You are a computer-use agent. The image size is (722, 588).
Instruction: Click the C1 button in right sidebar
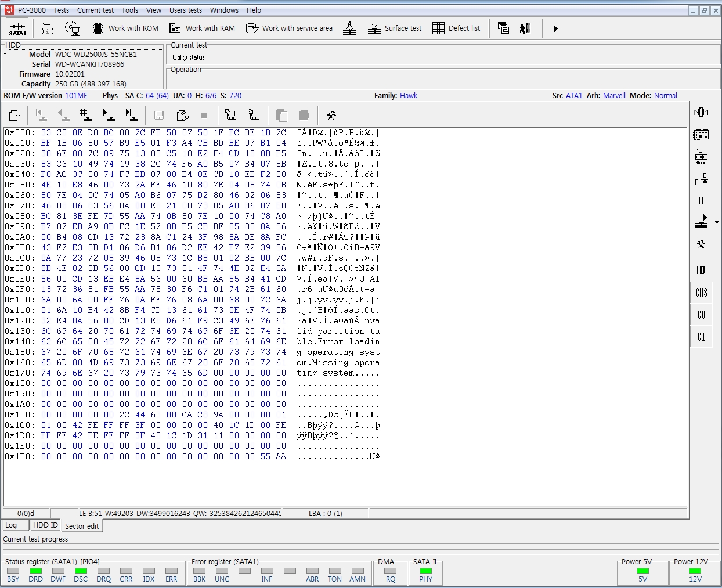[x=701, y=337]
